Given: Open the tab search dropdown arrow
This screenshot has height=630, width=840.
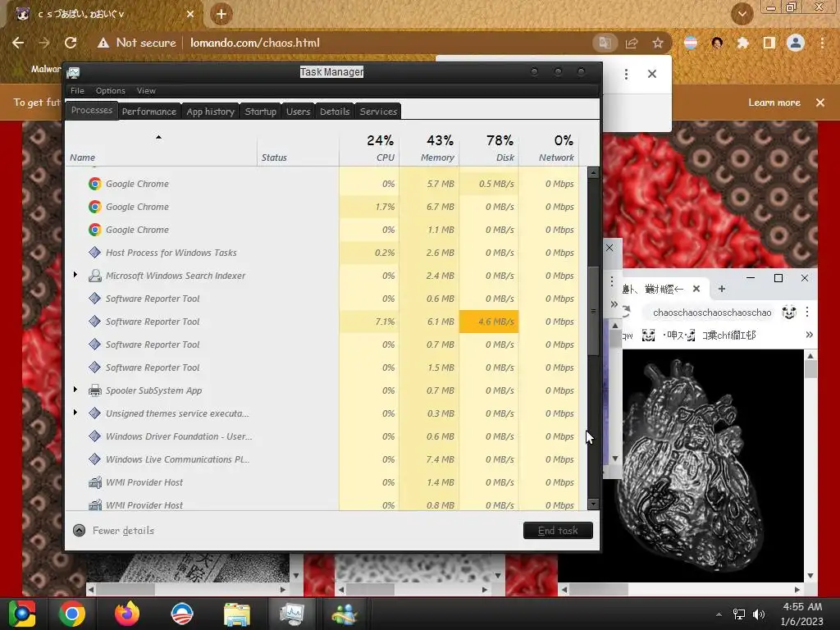Looking at the screenshot, I should tap(742, 14).
